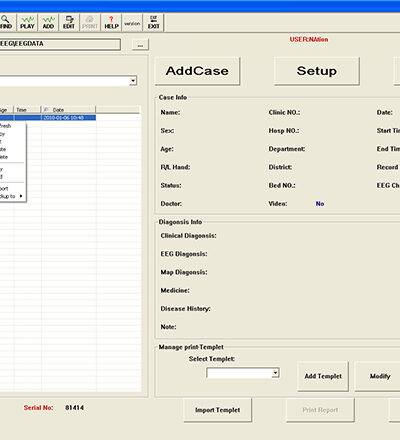Click the serial number value 81414
This screenshot has width=400, height=440.
(75, 408)
